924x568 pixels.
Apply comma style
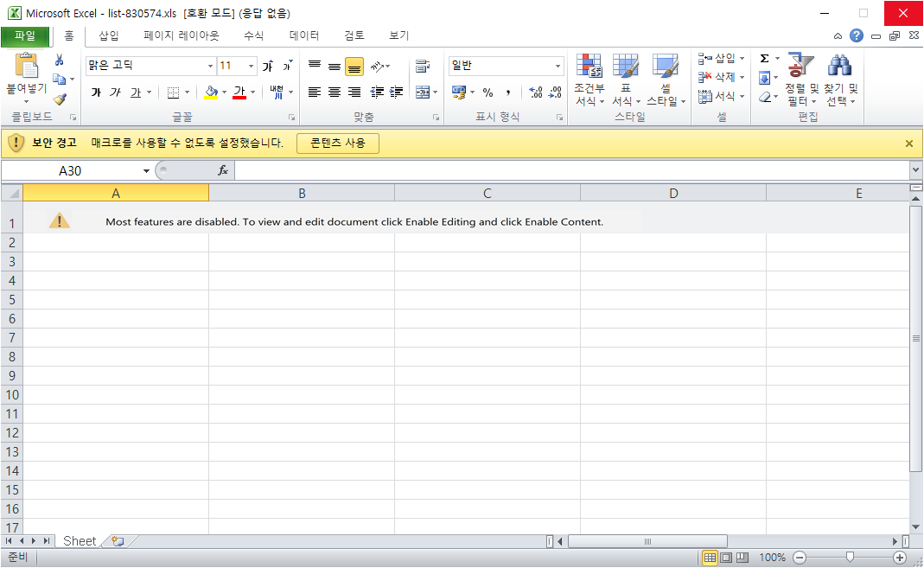coord(507,93)
